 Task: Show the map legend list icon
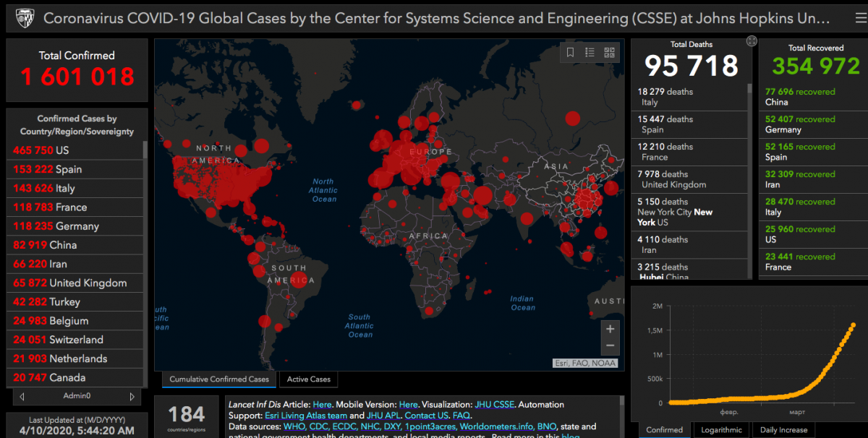590,52
